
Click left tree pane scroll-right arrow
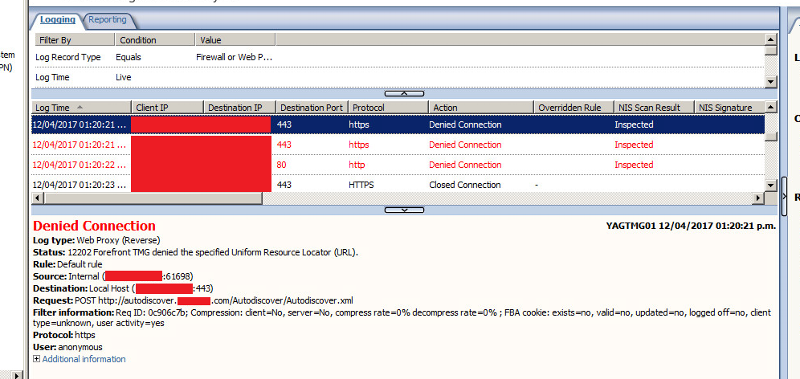click(17, 375)
